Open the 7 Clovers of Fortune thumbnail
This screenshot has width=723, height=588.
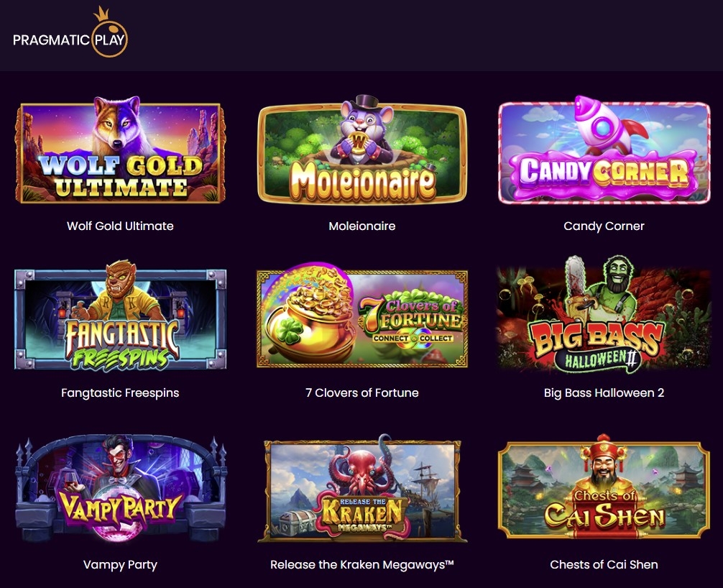[362, 316]
